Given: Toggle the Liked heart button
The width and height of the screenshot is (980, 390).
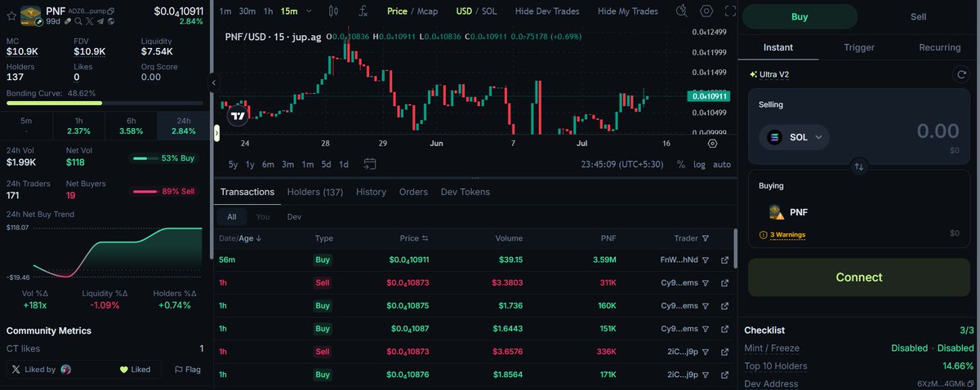Looking at the screenshot, I should pyautogui.click(x=135, y=370).
